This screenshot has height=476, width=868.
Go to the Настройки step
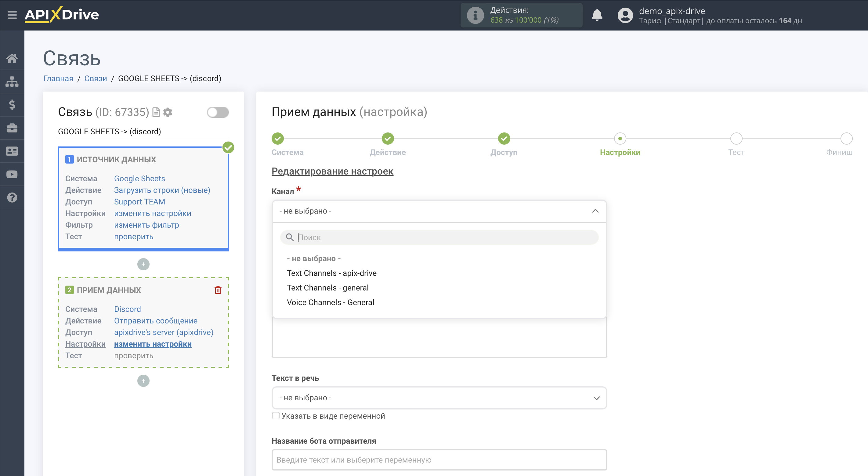(x=620, y=139)
